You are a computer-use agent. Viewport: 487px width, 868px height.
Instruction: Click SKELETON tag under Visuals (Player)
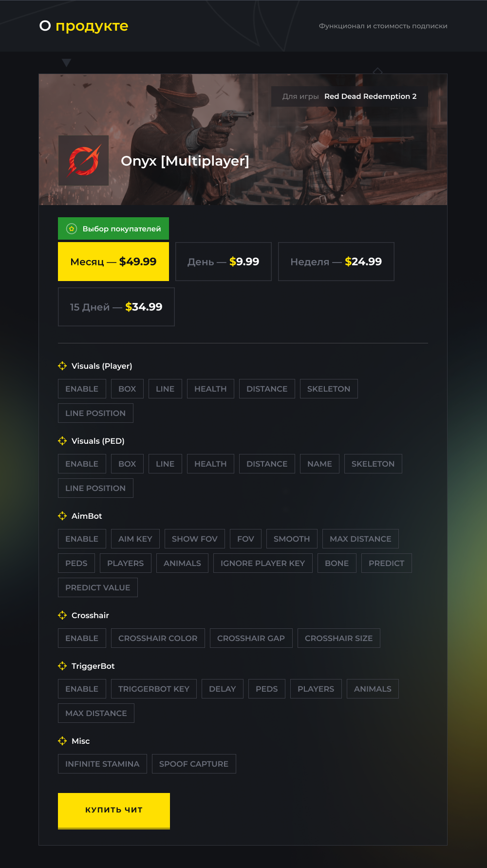click(329, 389)
